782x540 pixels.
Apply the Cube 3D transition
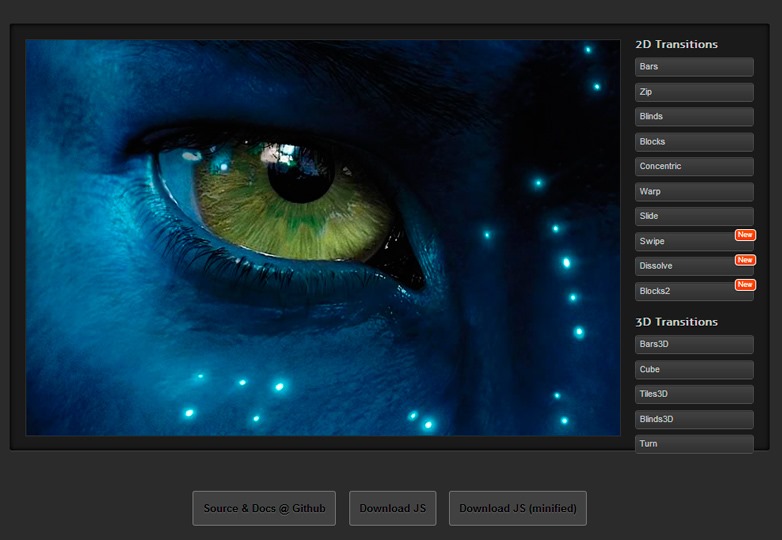coord(694,370)
